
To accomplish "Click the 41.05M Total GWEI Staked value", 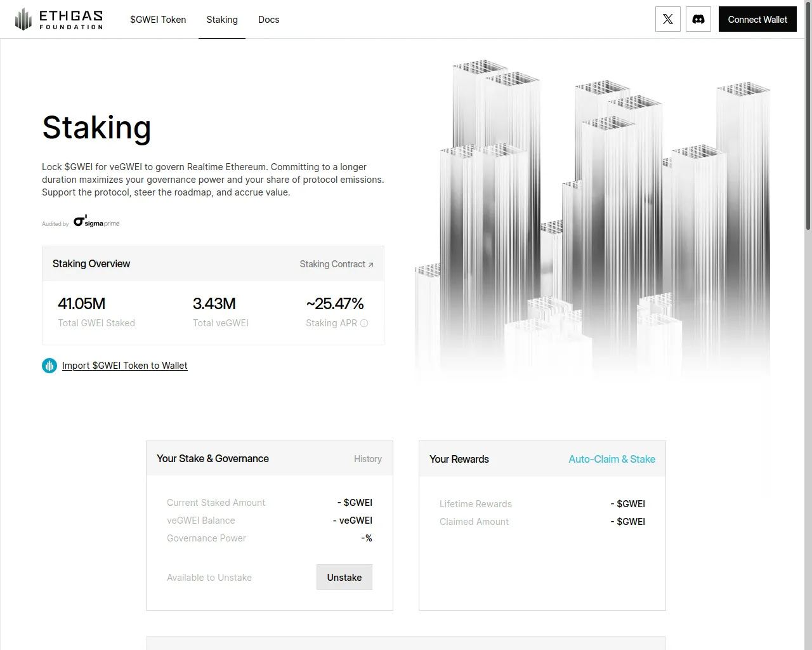I will tap(82, 303).
